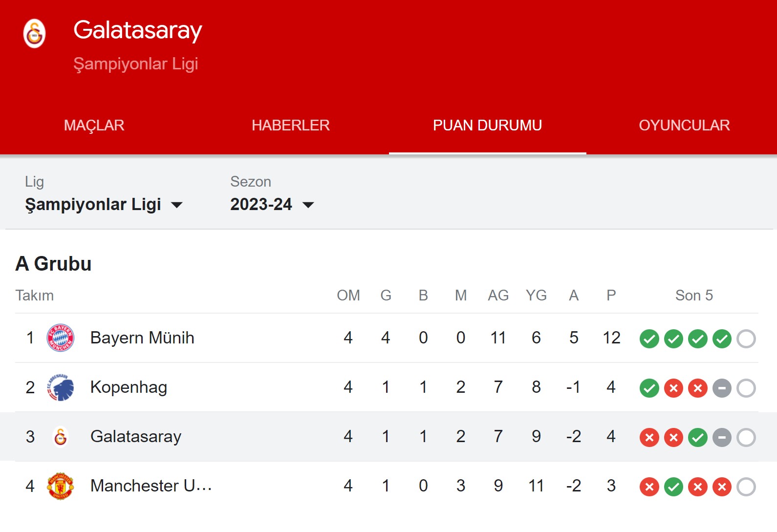Click Bayern Münih's empty upcoming match circle
This screenshot has height=532, width=777.
click(746, 339)
